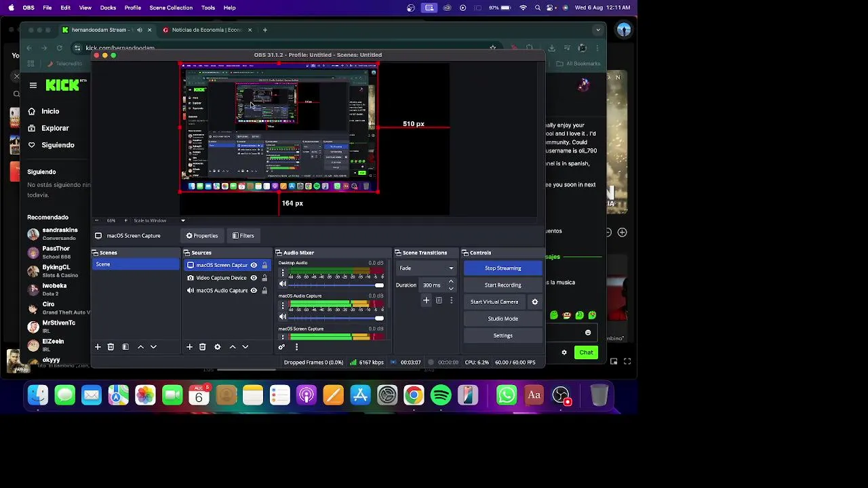Move source down in the Sources list
The width and height of the screenshot is (868, 488).
point(245,347)
